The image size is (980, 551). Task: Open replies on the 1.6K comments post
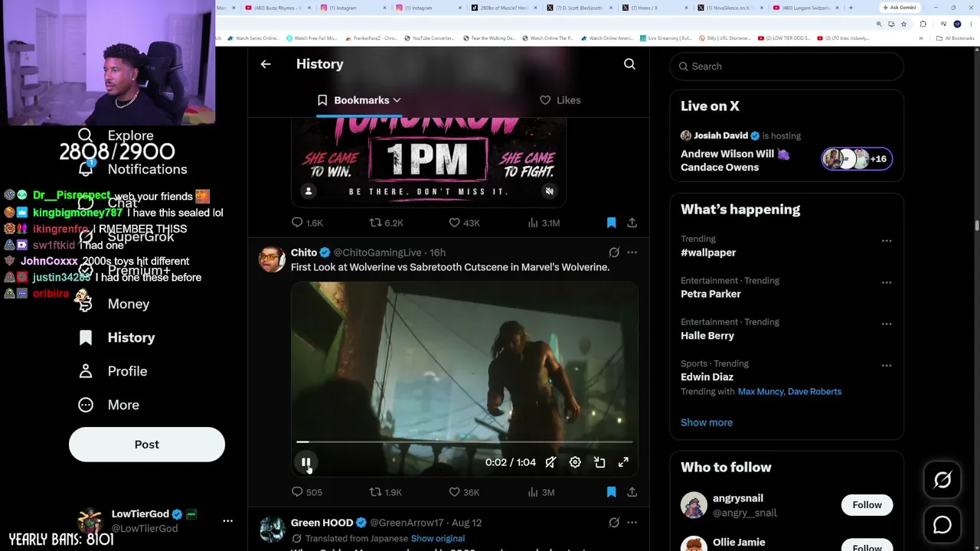[307, 223]
